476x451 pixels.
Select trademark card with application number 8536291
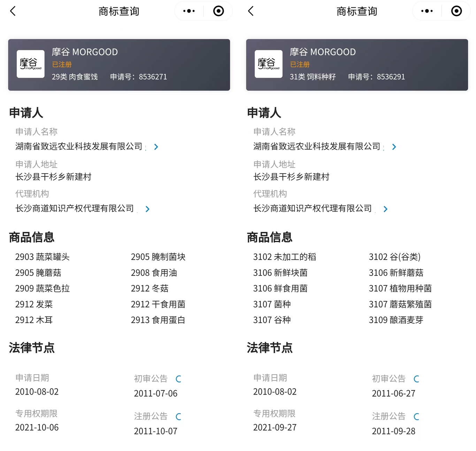click(x=357, y=65)
